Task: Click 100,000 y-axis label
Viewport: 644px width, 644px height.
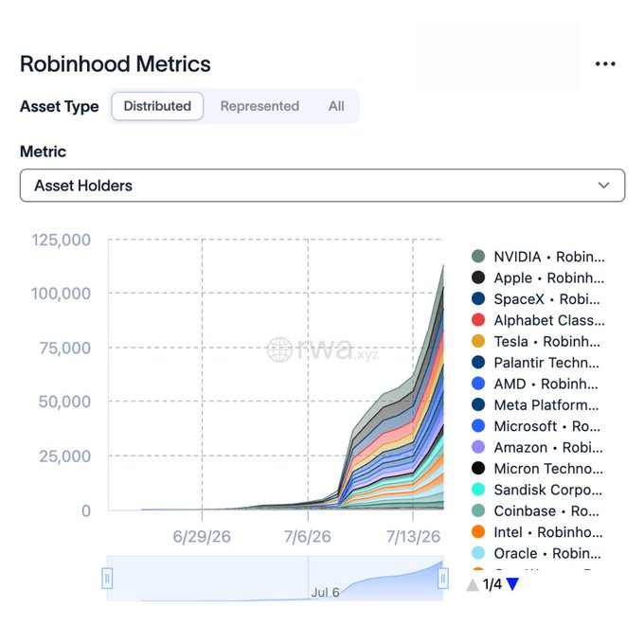Action: pyautogui.click(x=62, y=294)
